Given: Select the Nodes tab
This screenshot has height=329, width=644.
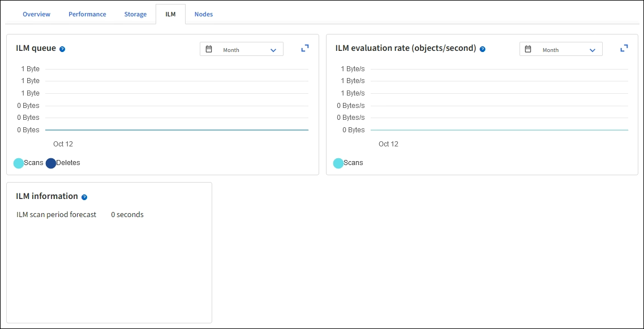Looking at the screenshot, I should click(x=204, y=14).
